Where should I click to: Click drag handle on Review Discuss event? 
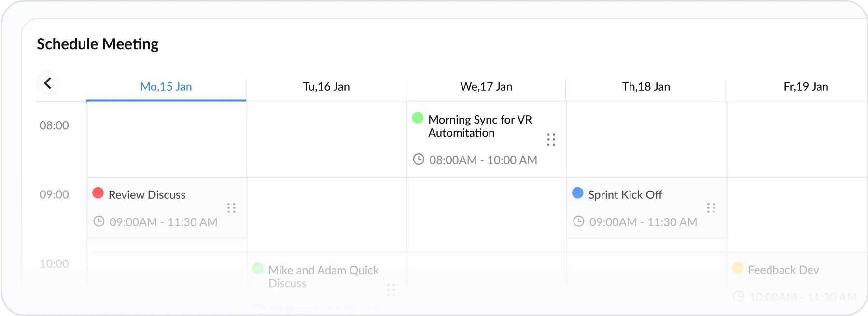pyautogui.click(x=231, y=208)
